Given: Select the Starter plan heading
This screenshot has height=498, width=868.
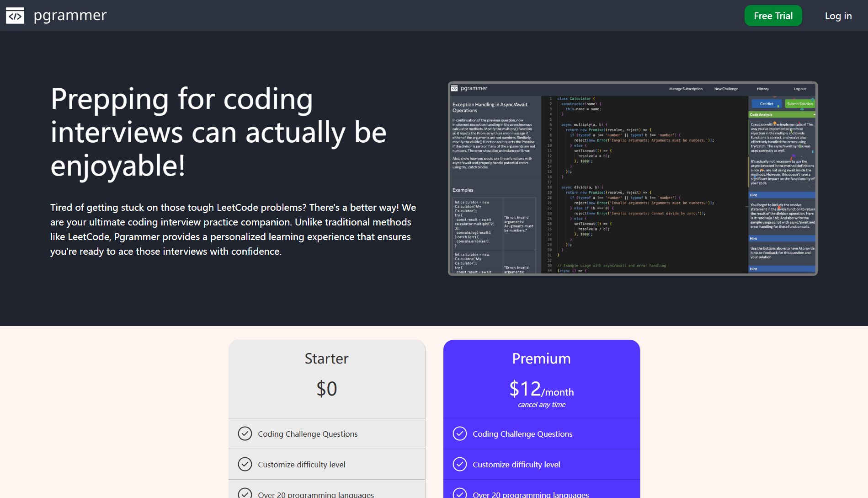Looking at the screenshot, I should click(x=326, y=359).
